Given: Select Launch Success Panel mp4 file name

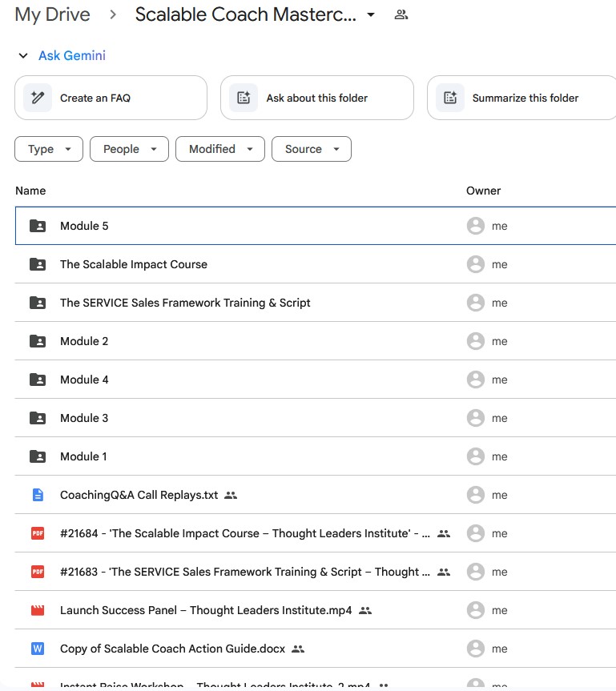Looking at the screenshot, I should click(x=206, y=610).
